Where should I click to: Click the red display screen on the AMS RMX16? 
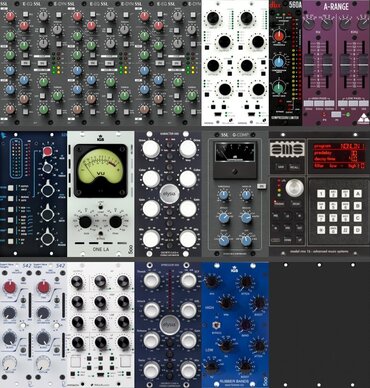pos(337,156)
